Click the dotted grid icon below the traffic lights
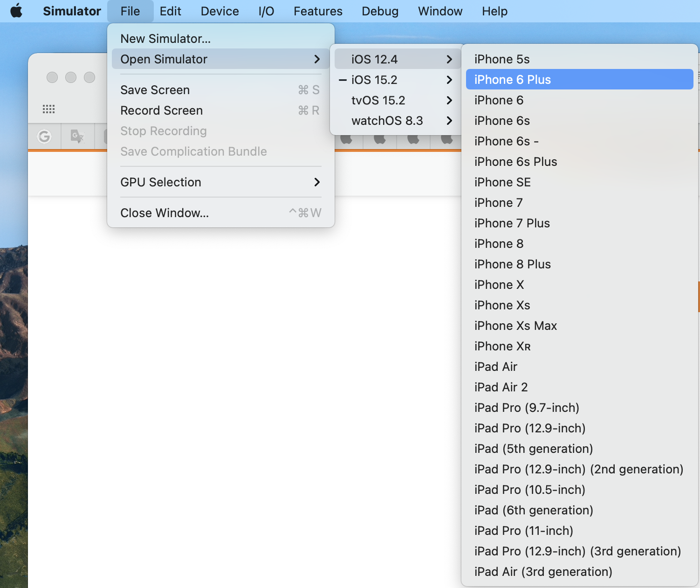Viewport: 700px width, 588px height. tap(48, 109)
